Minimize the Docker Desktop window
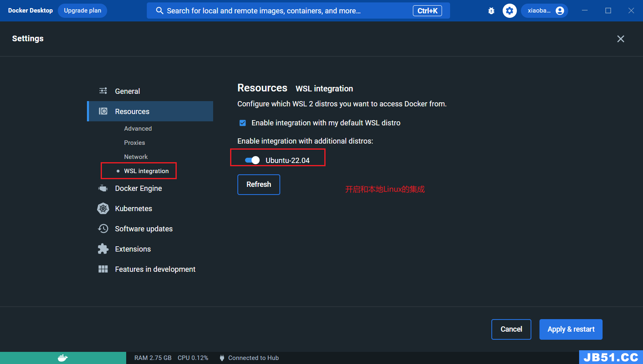This screenshot has width=643, height=364. [585, 11]
